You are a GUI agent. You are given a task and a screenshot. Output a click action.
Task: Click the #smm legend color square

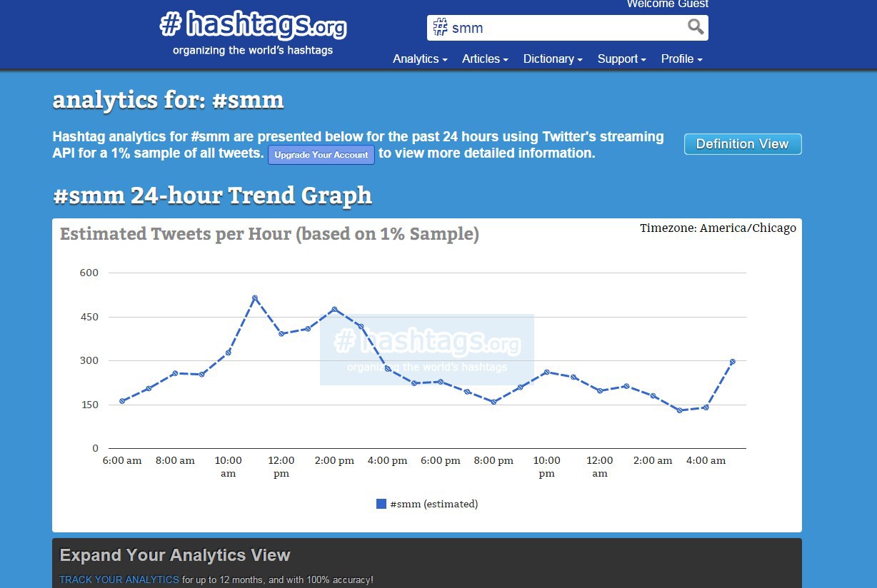[x=381, y=504]
